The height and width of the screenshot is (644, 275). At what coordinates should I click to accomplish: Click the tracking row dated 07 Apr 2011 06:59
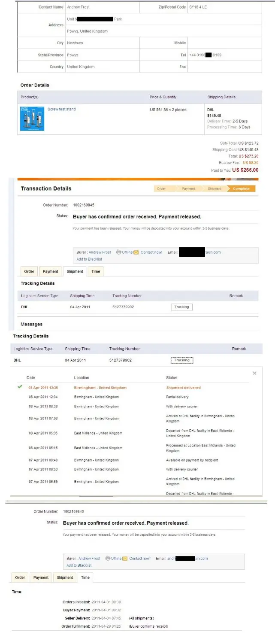(x=133, y=482)
